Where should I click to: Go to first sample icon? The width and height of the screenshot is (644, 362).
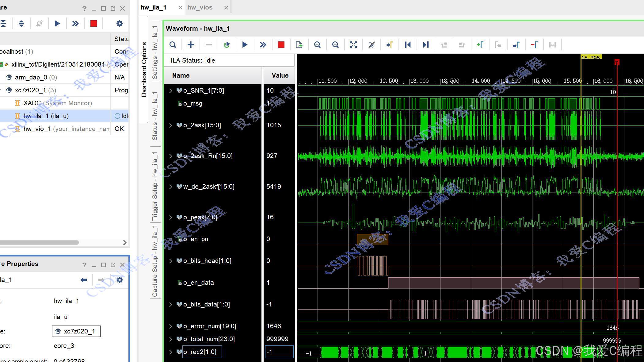[408, 45]
